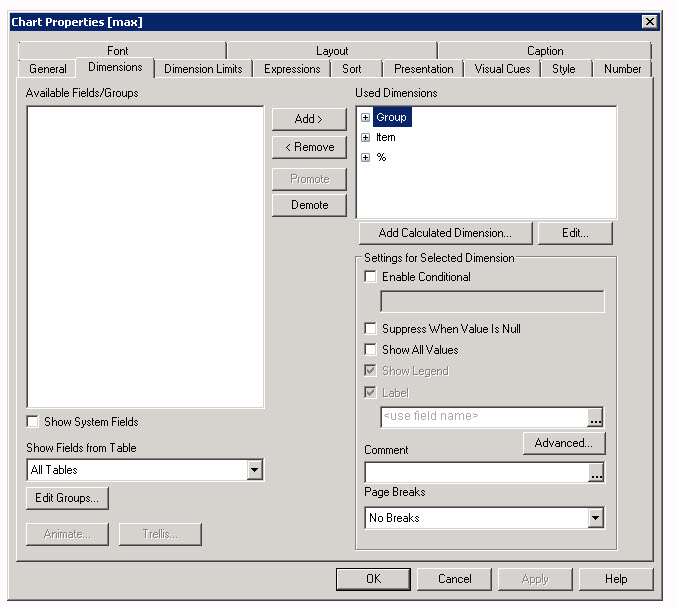Click the Edit... button
Screen dimensions: 678x607
[575, 233]
